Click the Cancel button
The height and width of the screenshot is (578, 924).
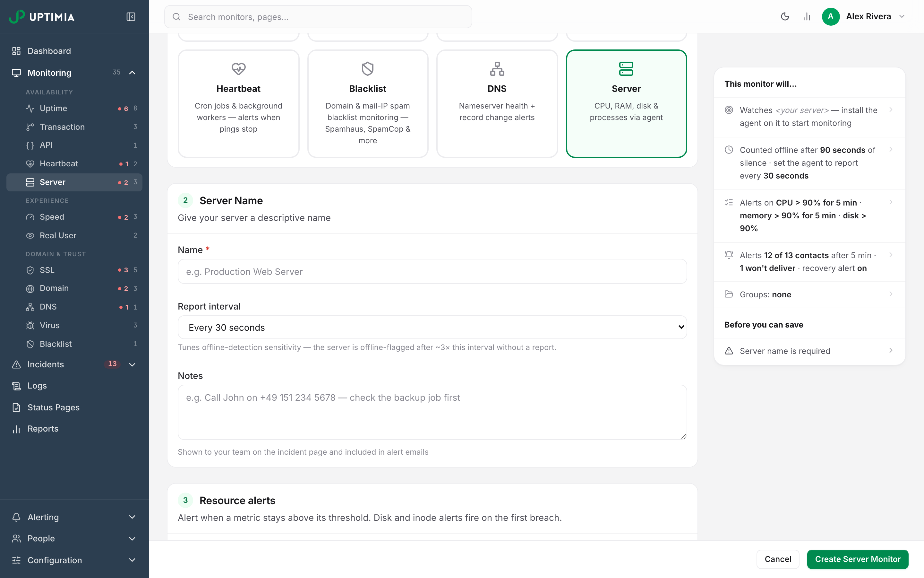(778, 559)
